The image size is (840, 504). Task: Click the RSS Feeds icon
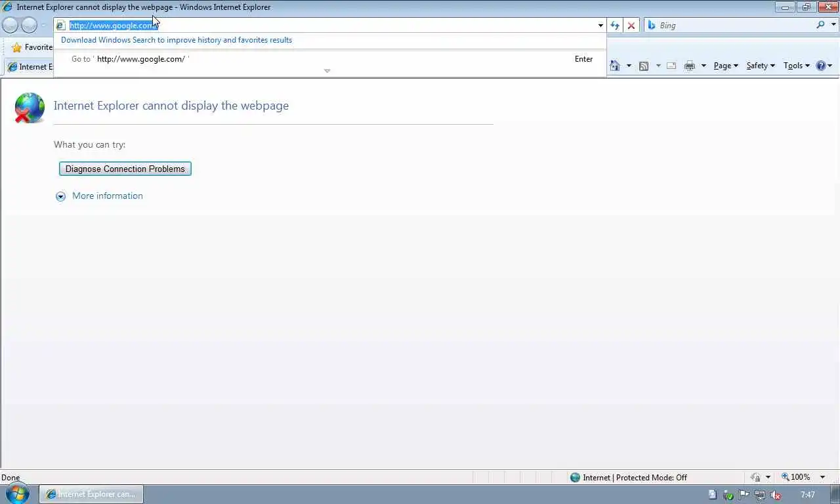(644, 66)
